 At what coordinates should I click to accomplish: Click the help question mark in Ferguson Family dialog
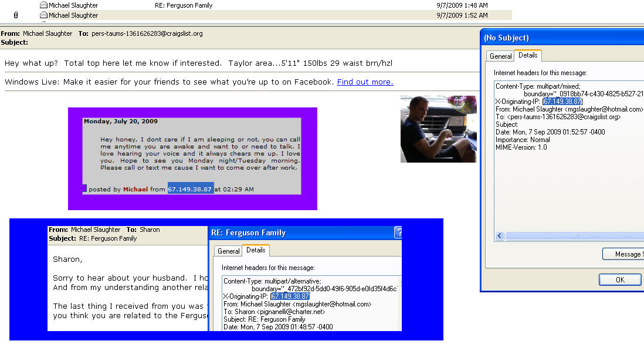click(x=398, y=232)
